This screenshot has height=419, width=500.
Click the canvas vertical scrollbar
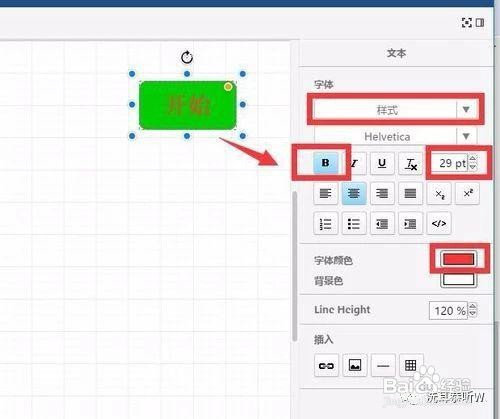pos(295,267)
